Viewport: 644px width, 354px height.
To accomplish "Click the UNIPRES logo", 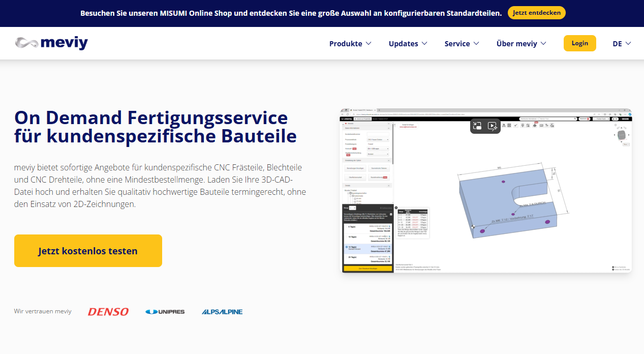I will pyautogui.click(x=165, y=311).
